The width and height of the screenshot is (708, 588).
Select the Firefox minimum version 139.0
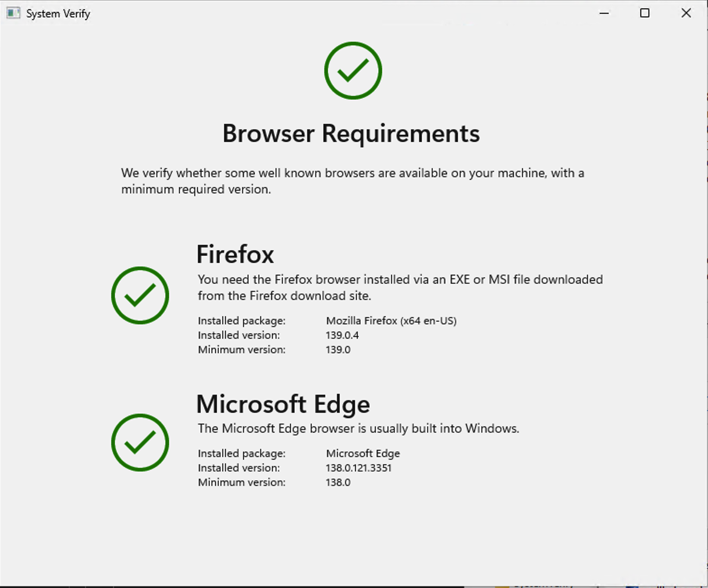pyautogui.click(x=338, y=350)
